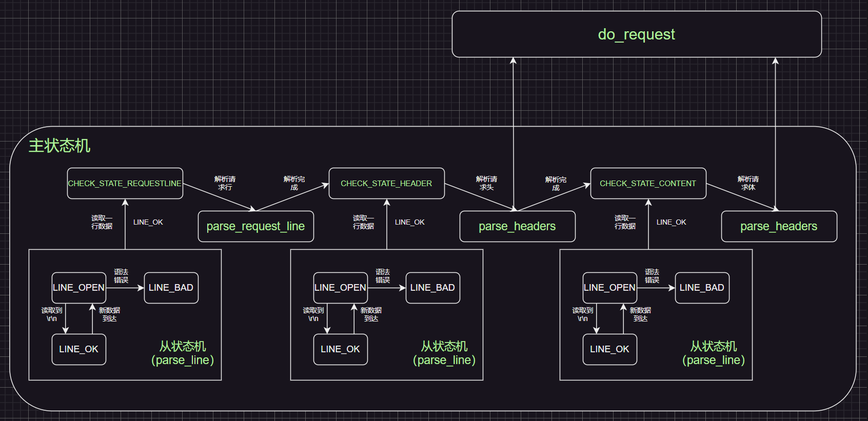
Task: Select 从状态机(parse_line) caption under CHECK_STATE_CONTENT
Action: point(714,353)
